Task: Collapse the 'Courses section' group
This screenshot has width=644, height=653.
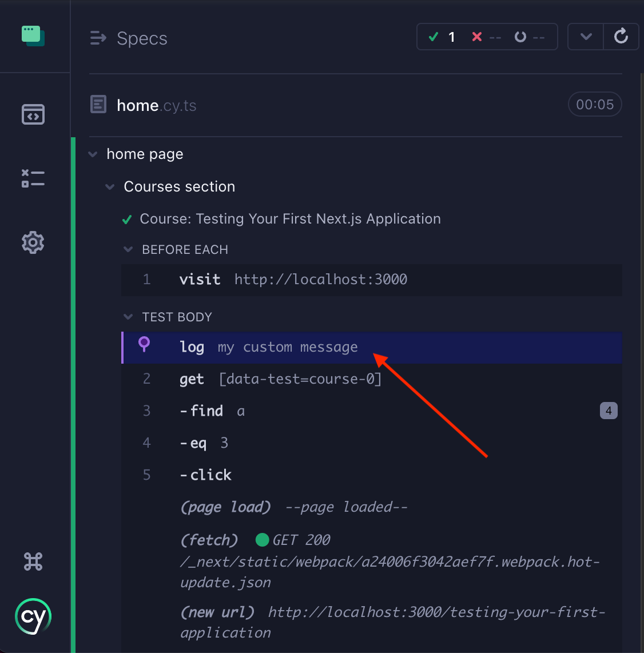Action: point(110,186)
